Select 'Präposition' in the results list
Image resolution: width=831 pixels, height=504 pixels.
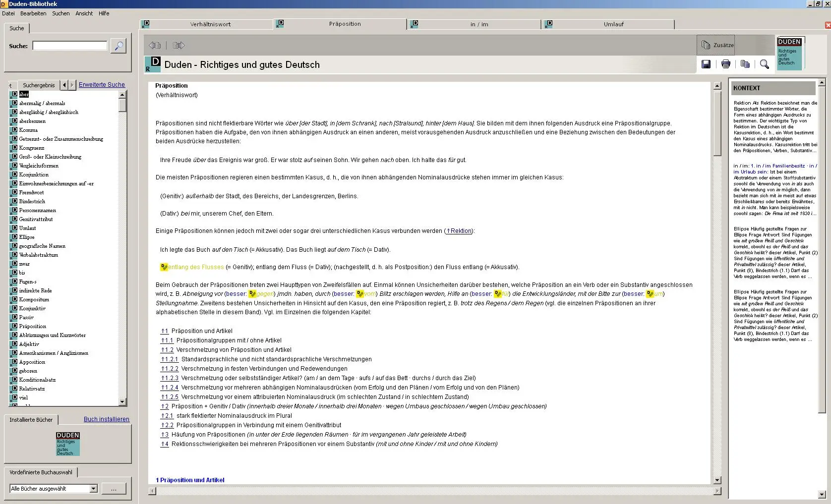click(33, 326)
